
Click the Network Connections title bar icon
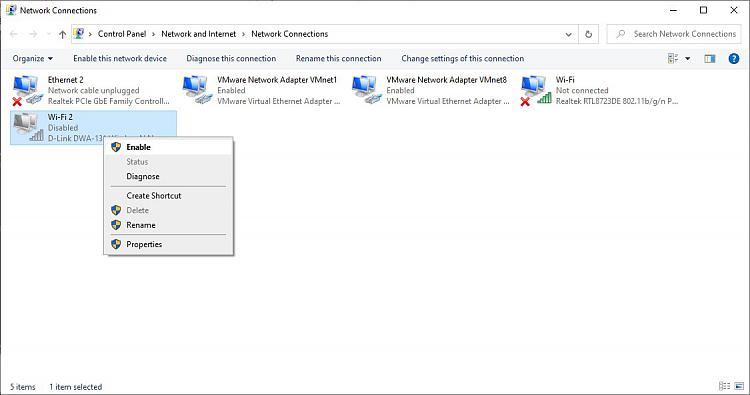[11, 10]
